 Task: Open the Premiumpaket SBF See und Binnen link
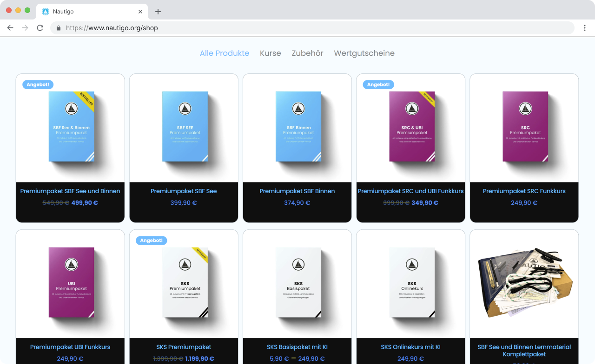coord(70,191)
